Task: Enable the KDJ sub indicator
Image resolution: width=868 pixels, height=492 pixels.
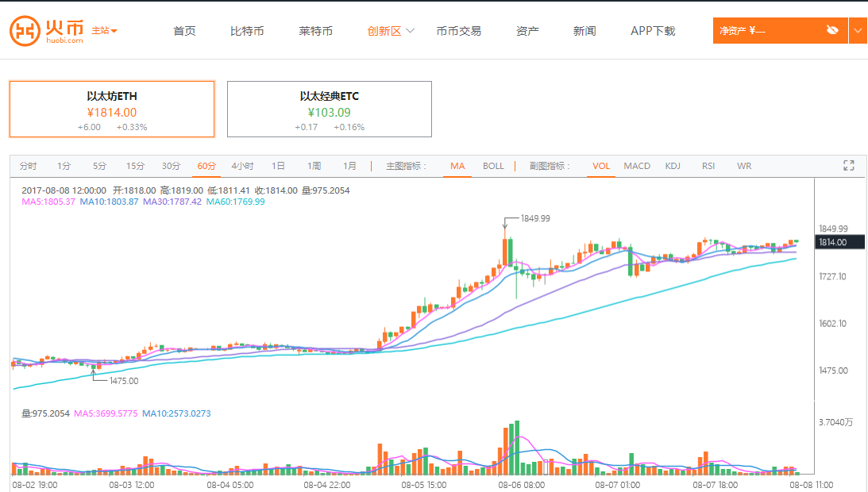Action: coord(673,166)
